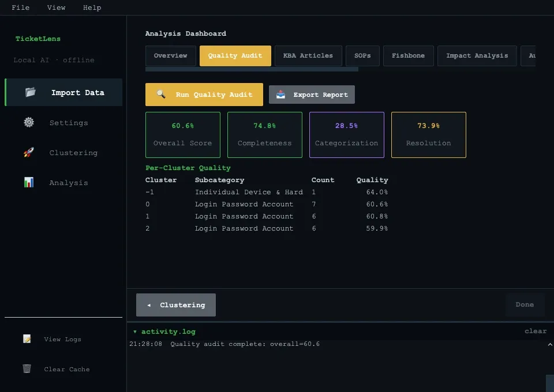The image size is (554, 392).
Task: Open Settings in sidebar
Action: (64, 122)
